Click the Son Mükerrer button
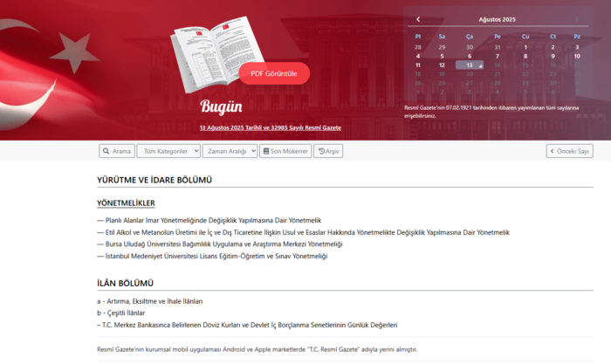 285,151
